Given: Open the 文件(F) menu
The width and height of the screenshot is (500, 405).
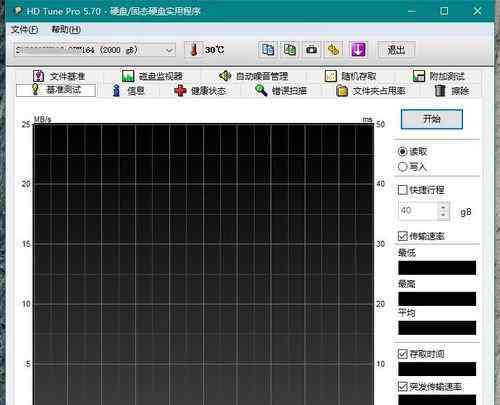Looking at the screenshot, I should [24, 30].
